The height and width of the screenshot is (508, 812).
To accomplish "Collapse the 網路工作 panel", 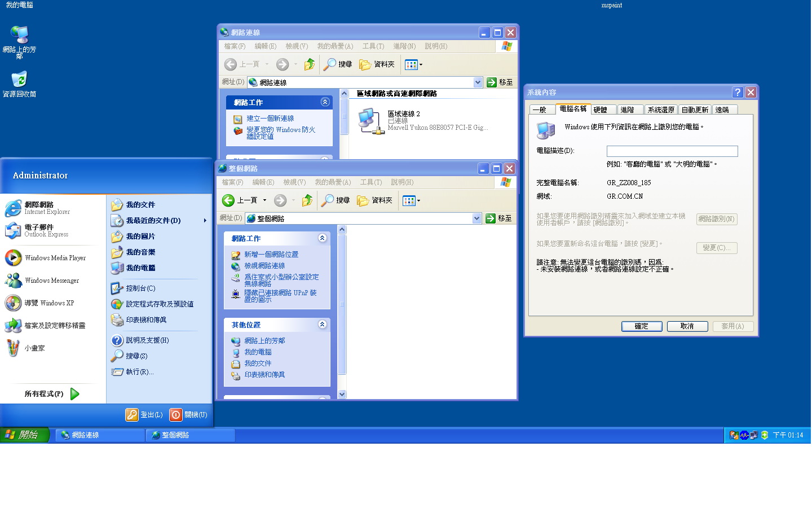I will pyautogui.click(x=322, y=238).
